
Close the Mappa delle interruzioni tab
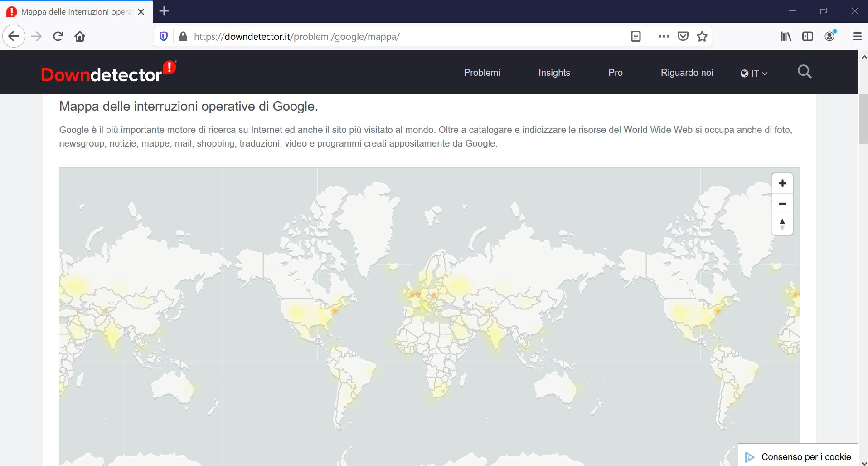pos(141,12)
